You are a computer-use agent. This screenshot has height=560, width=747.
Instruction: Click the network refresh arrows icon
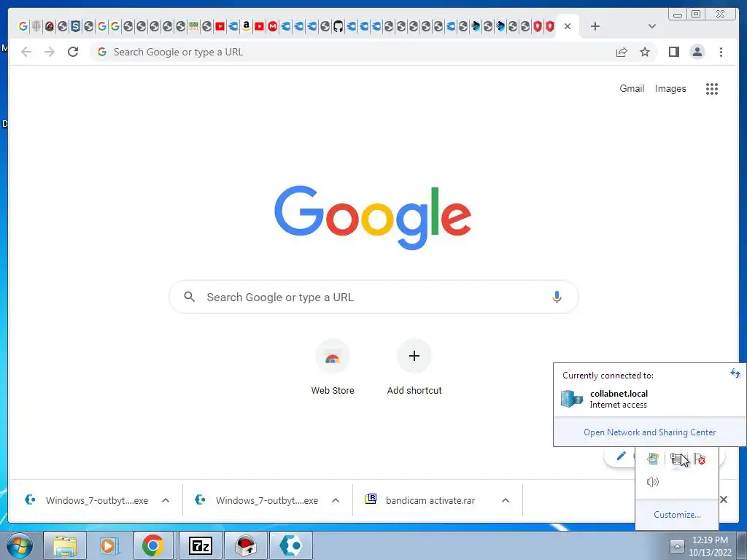tap(735, 373)
